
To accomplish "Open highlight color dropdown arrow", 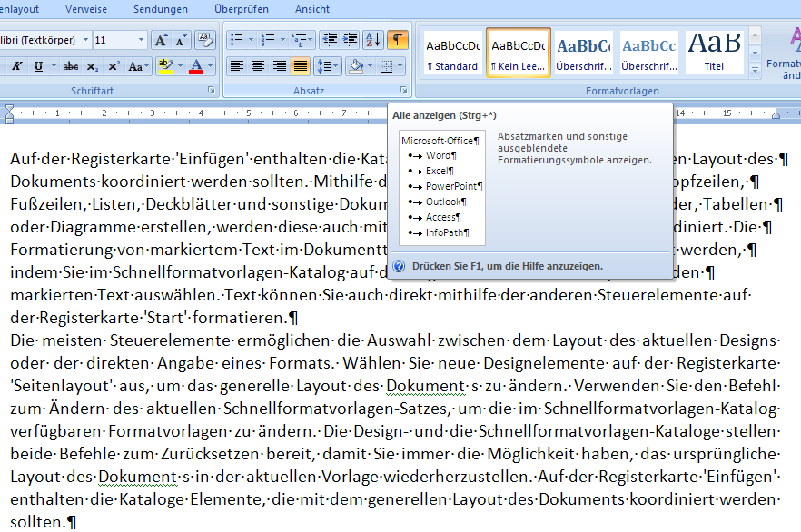I will (181, 66).
